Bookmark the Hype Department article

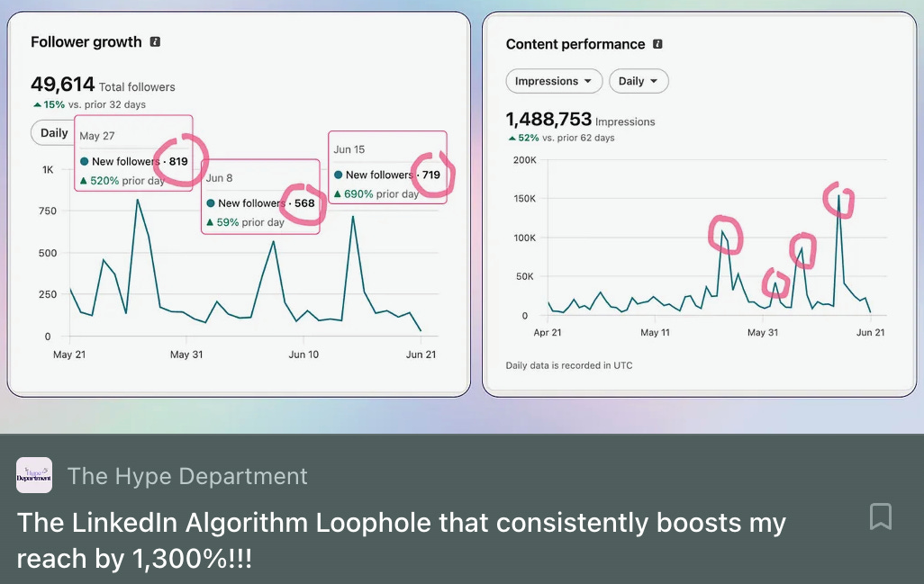(x=881, y=517)
